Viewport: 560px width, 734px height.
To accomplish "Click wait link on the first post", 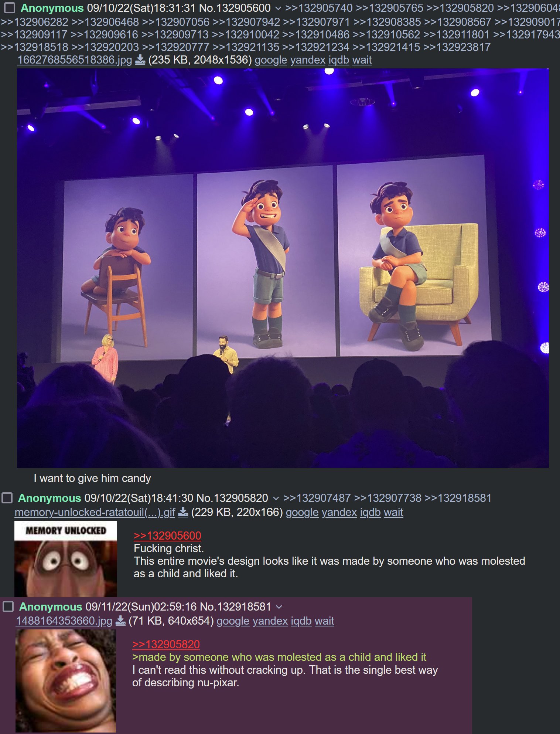I will coord(362,60).
